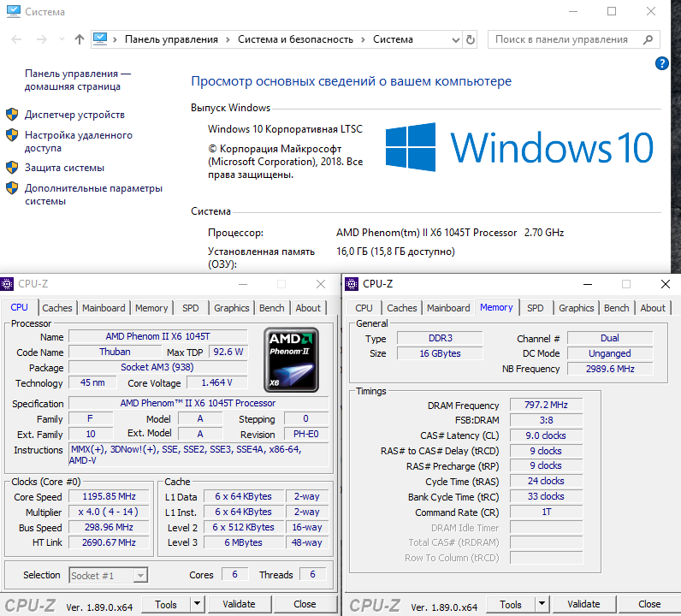
Task: Expand Tools dropdown arrow in left CPU-Z
Action: 197,604
